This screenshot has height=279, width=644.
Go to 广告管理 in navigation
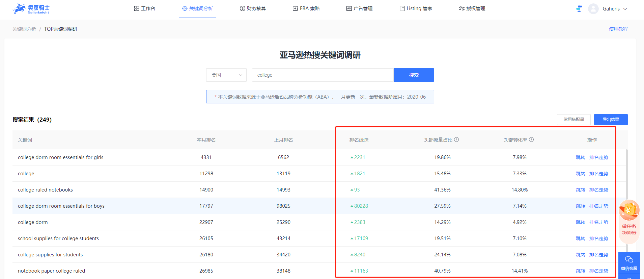pos(359,8)
